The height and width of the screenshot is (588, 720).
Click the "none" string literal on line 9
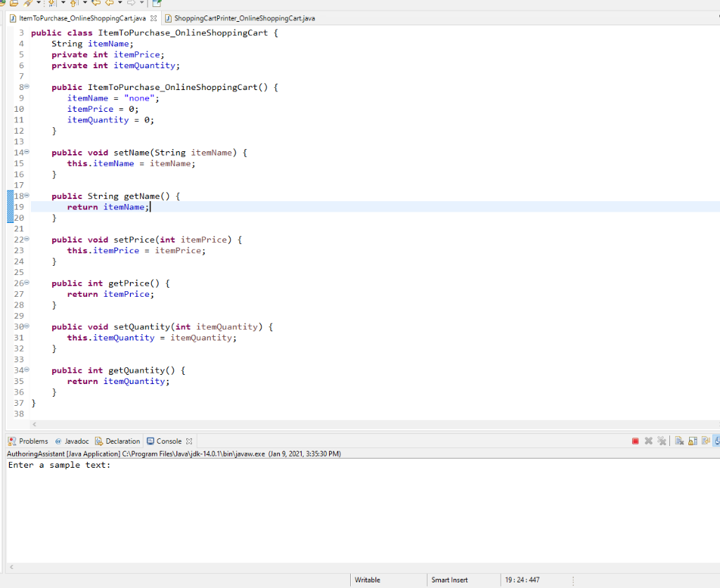139,98
